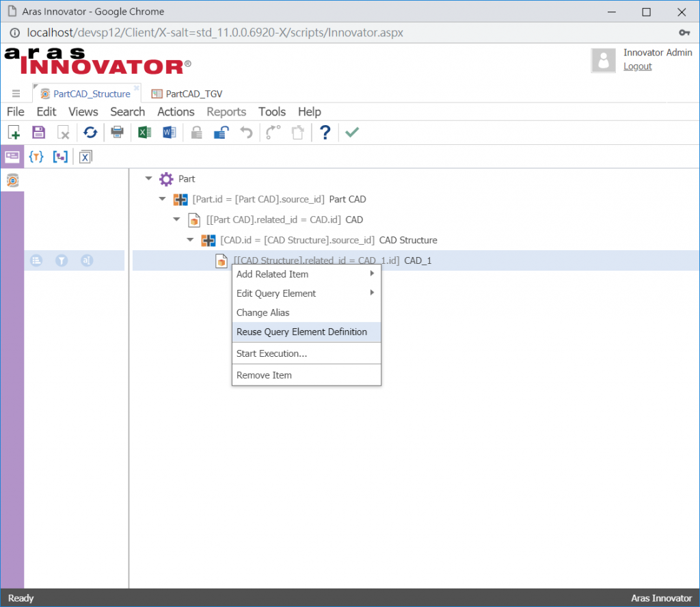This screenshot has height=607, width=700.
Task: Click the filter funnel icon on CAD_1 row
Action: click(x=62, y=260)
